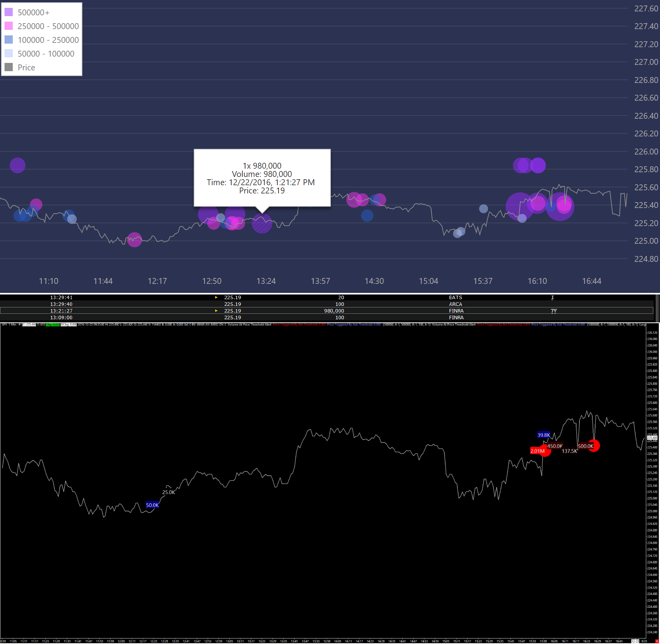Screen dimensions: 660x644
Task: Click the 20 volume cell in the BATS row
Action: click(341, 298)
